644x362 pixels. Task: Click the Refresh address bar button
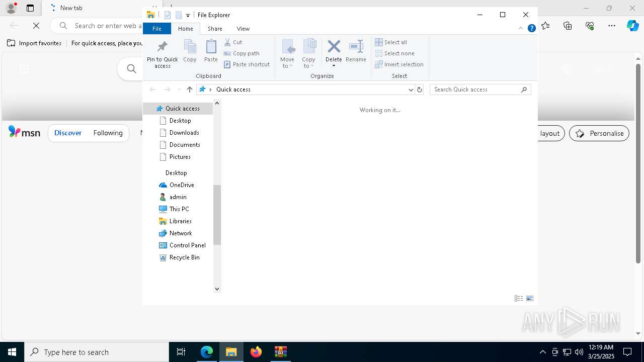420,89
